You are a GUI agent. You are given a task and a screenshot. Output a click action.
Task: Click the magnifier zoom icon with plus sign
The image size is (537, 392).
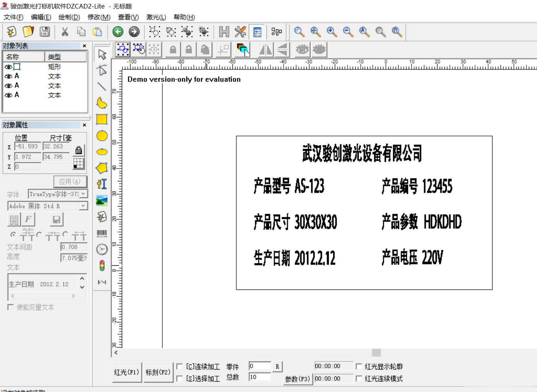click(332, 32)
